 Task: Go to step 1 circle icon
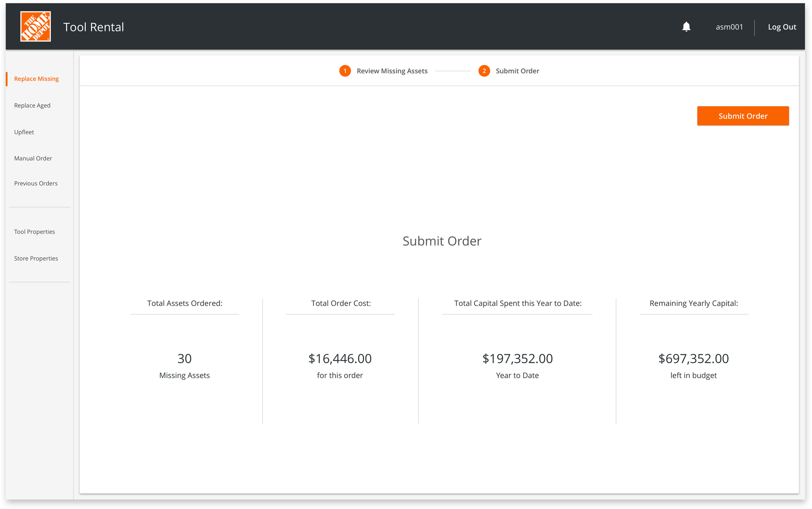tap(345, 71)
